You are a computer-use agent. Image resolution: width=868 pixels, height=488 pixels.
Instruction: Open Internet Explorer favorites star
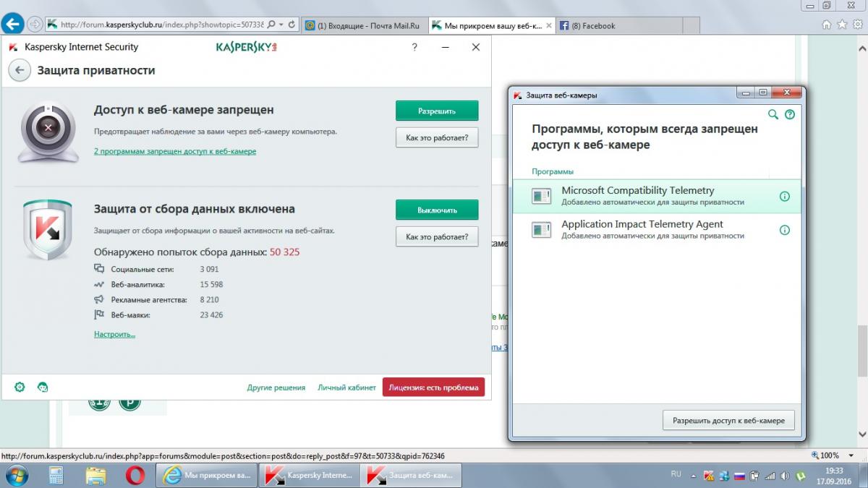pos(841,25)
